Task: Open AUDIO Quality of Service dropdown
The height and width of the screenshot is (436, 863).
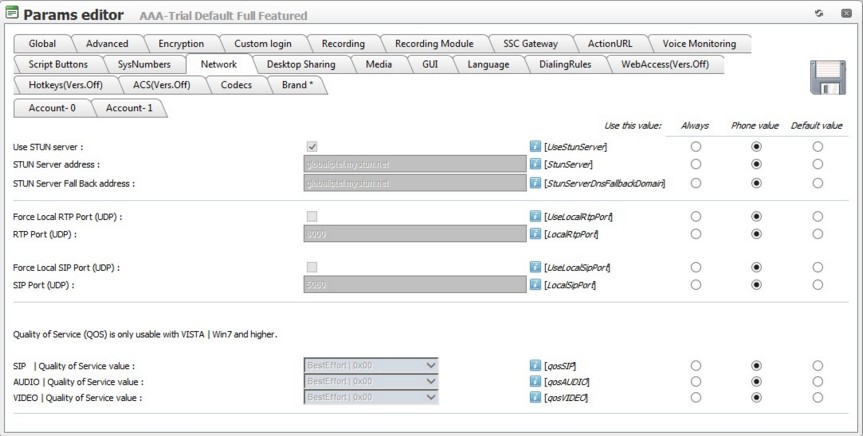Action: (431, 382)
